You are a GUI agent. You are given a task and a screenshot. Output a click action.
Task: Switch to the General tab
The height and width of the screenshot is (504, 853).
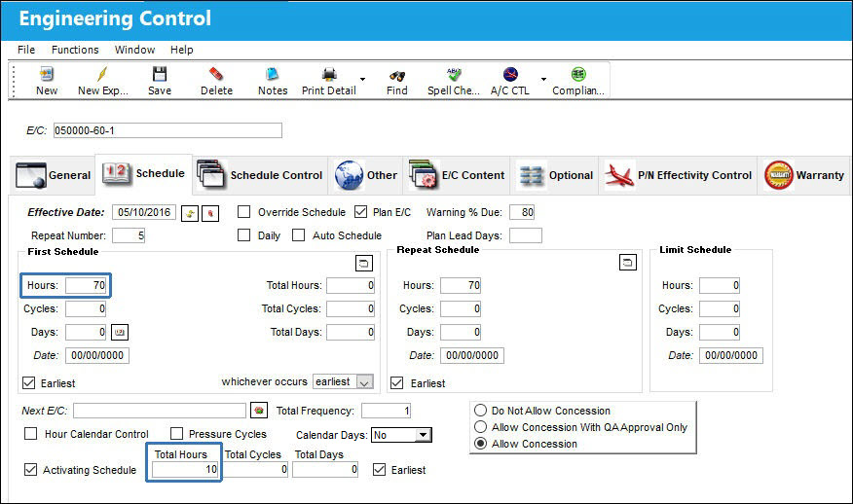click(x=53, y=175)
